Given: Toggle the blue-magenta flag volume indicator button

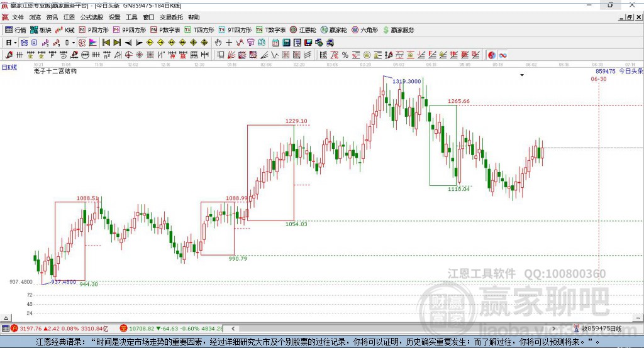Looking at the screenshot, I should point(93,43).
